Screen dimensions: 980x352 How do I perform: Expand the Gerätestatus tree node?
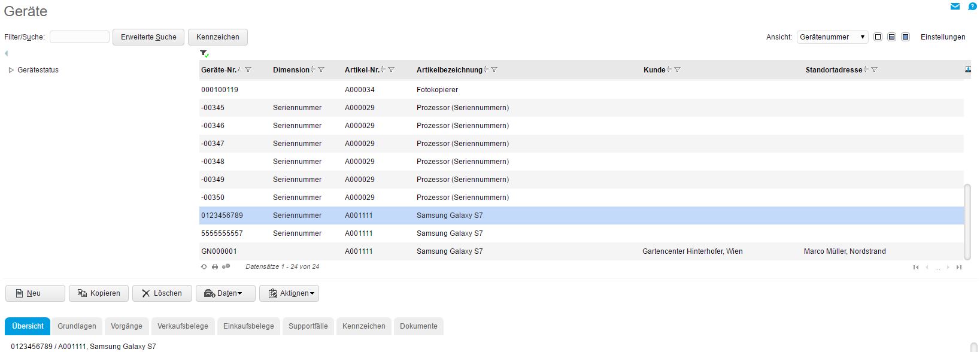11,70
